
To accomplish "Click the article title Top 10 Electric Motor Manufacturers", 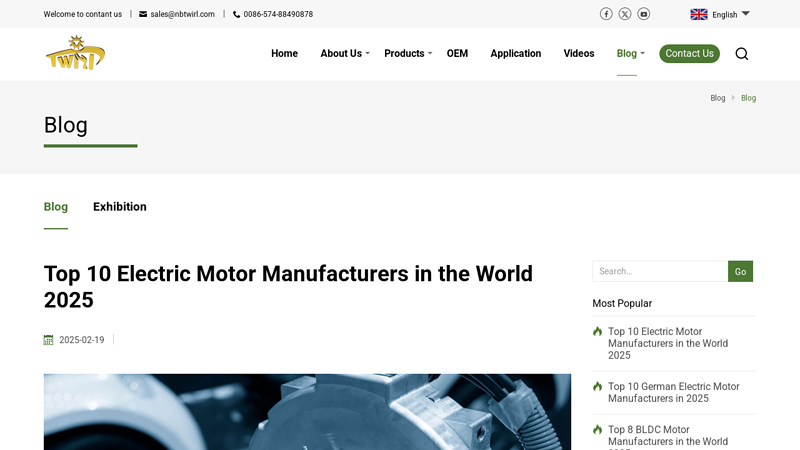I will (x=288, y=287).
